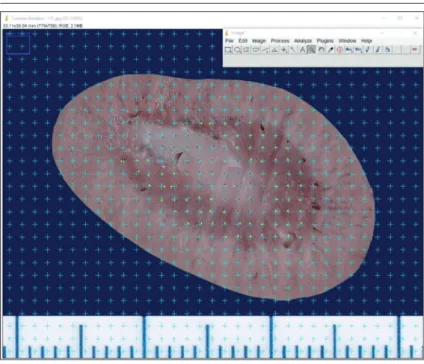Click the red circle toolbar icon
This screenshot has width=424, height=364.
click(x=340, y=50)
